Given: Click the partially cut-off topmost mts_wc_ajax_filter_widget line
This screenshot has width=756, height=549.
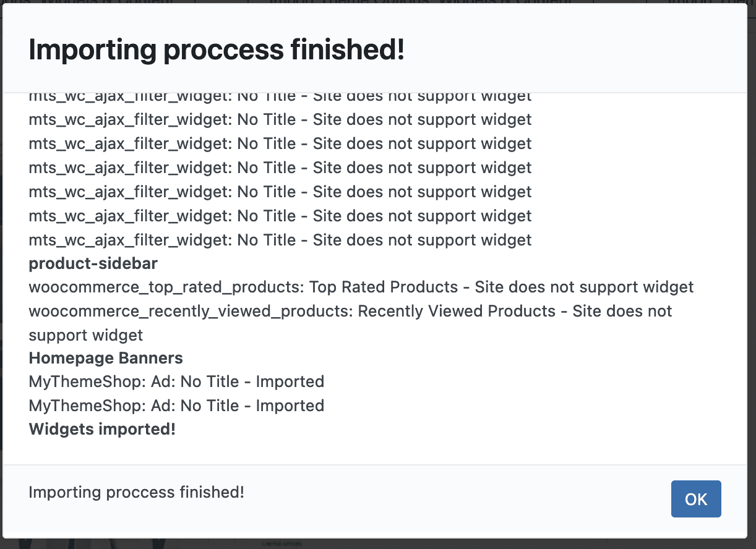Looking at the screenshot, I should (280, 97).
